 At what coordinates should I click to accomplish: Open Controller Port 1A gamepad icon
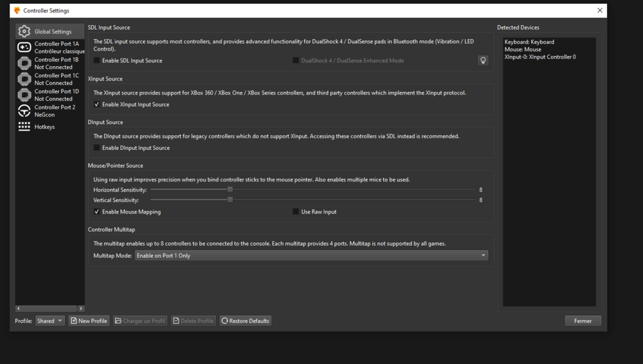(x=24, y=48)
